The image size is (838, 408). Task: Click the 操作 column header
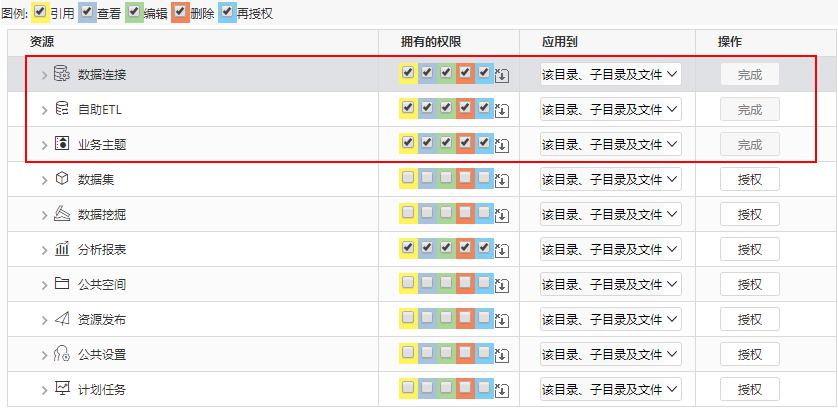tap(730, 42)
